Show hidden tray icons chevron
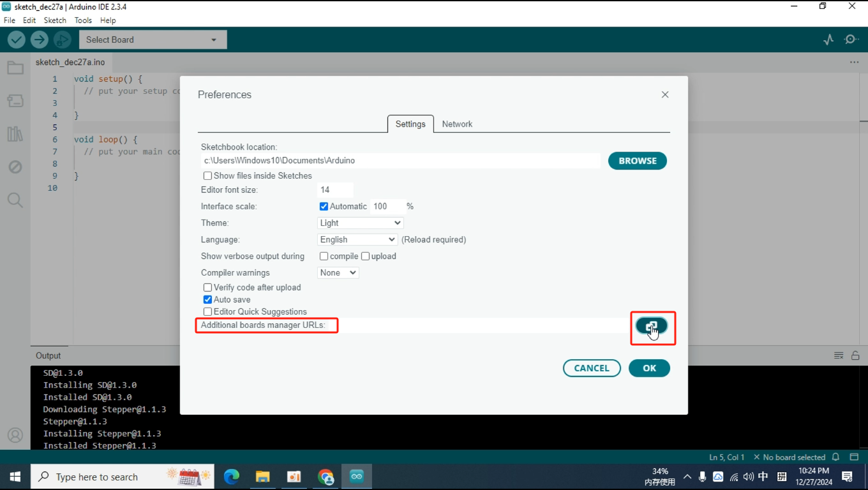This screenshot has height=490, width=868. pyautogui.click(x=687, y=477)
